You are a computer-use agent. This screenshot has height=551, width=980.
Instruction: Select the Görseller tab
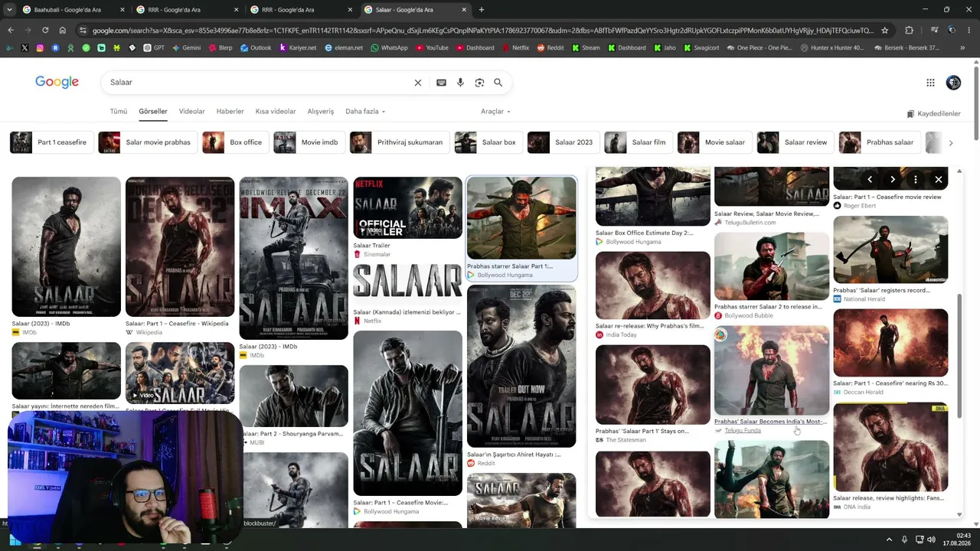click(153, 112)
